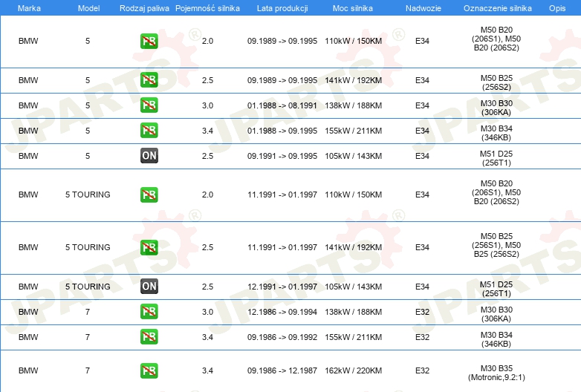
Task: Select '105kW / 143KM' in 5 TOURING row
Action: click(x=353, y=287)
